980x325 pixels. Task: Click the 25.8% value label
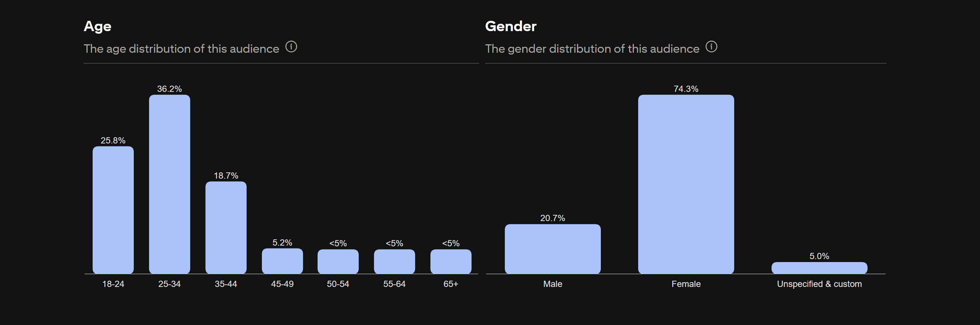[x=113, y=141]
